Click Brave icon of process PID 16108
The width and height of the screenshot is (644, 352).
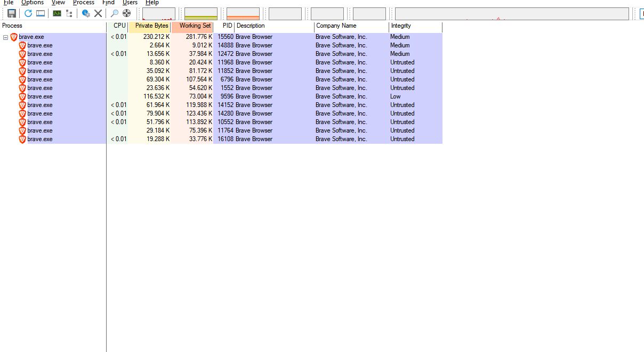22,139
